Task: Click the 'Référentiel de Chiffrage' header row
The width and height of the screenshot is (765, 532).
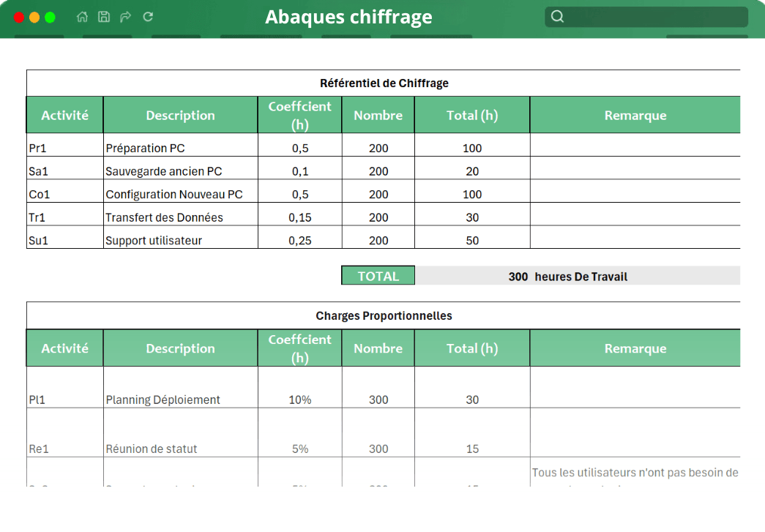Action: [x=383, y=83]
